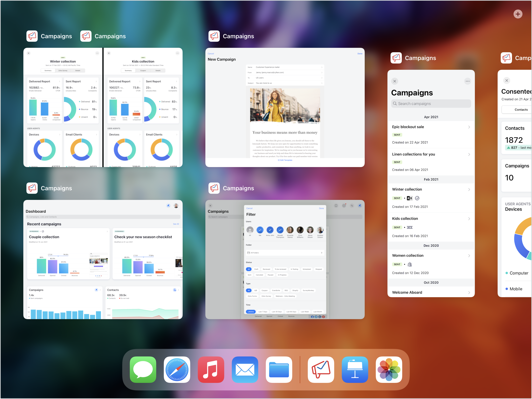This screenshot has width=532, height=399.
Task: Open the Epic blockout sale campaign chevron
Action: (469, 127)
